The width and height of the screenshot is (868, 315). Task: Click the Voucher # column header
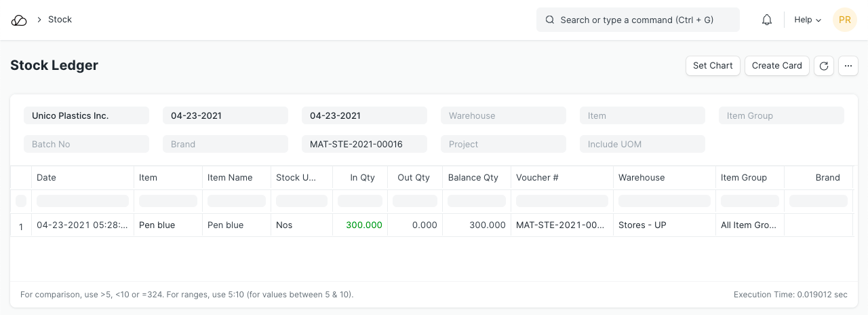[x=537, y=178]
